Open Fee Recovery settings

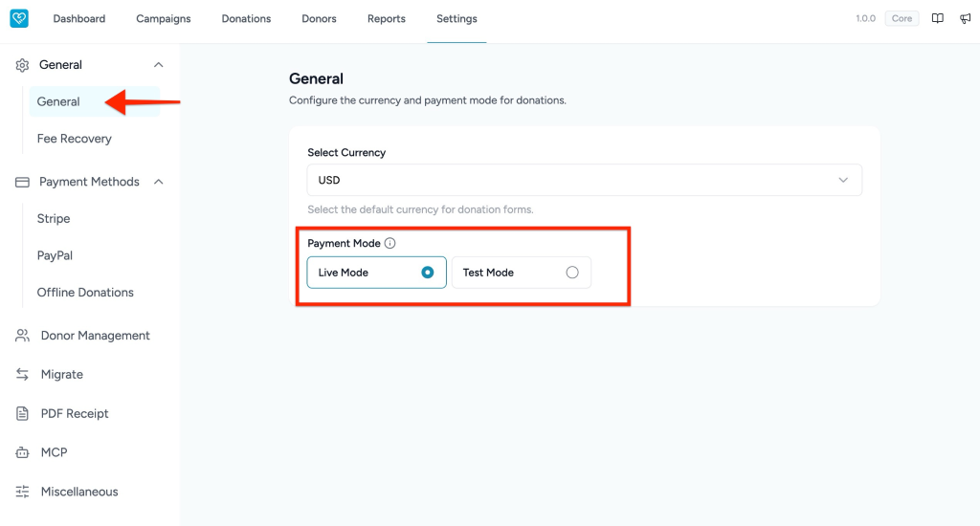point(75,139)
